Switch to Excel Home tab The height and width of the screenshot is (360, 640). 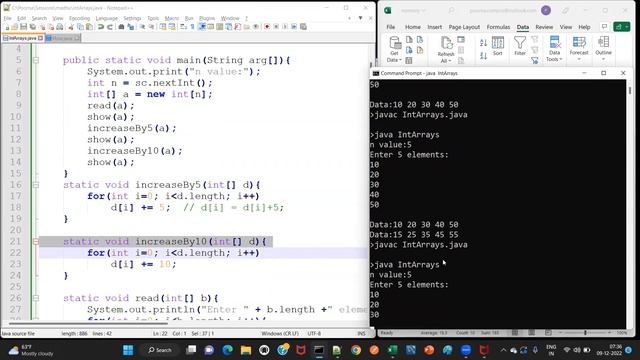[x=413, y=27]
